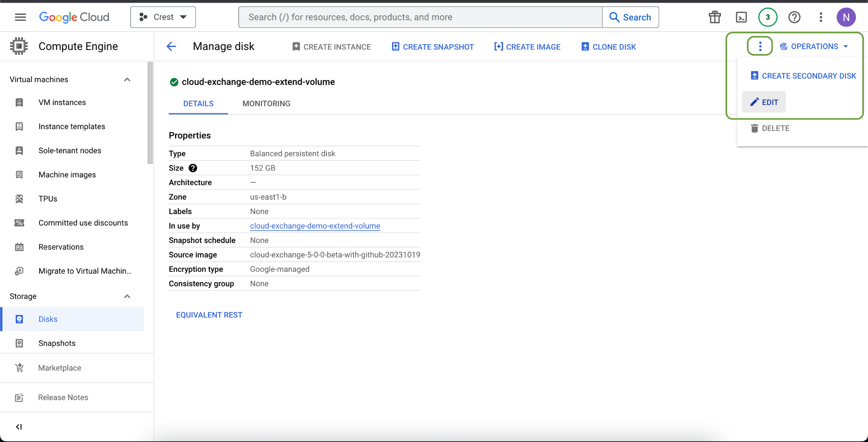Click the Google Cloud logo
Screen dimensions: 868x442
point(74,17)
